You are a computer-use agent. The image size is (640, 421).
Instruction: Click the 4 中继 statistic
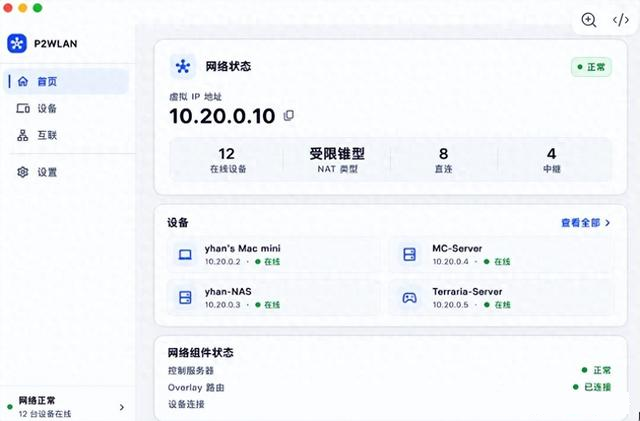point(551,160)
